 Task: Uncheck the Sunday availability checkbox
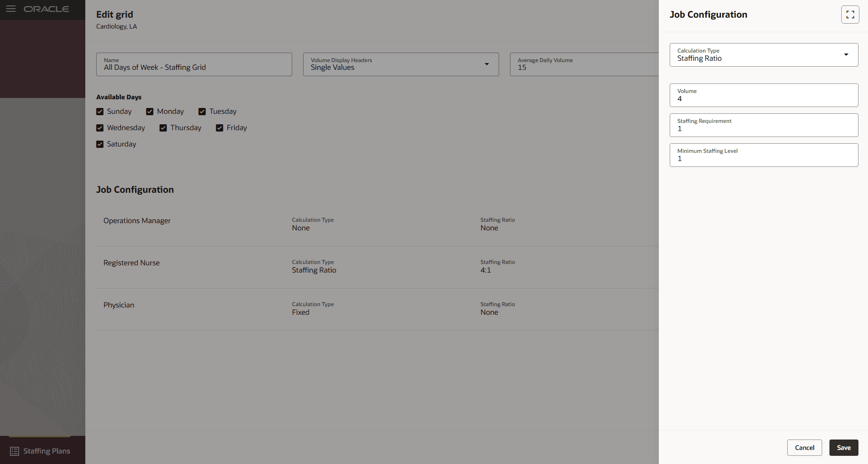tap(100, 111)
